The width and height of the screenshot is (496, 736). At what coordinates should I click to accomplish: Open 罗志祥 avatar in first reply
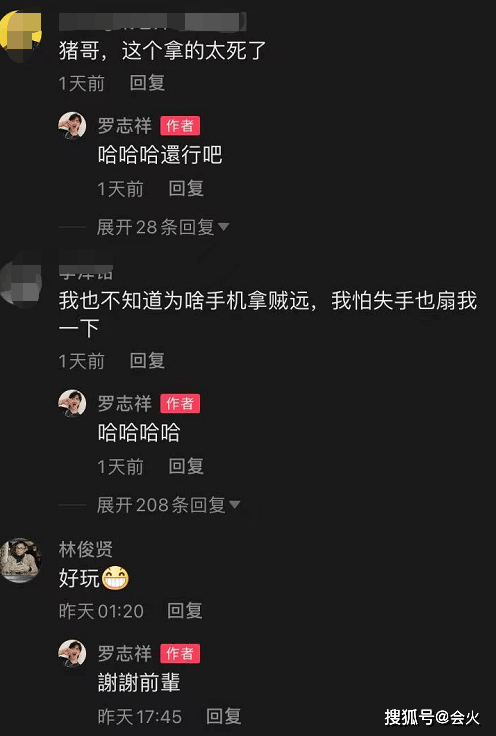[72, 125]
